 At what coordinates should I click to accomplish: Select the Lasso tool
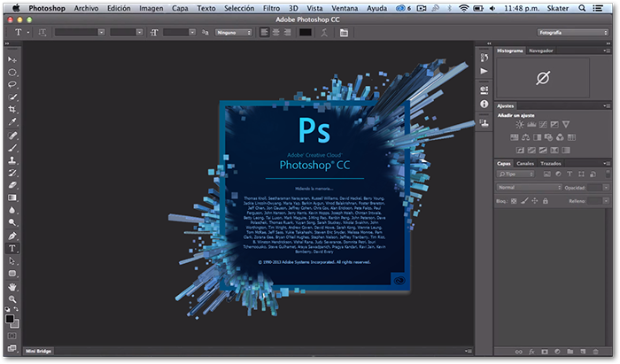12,84
